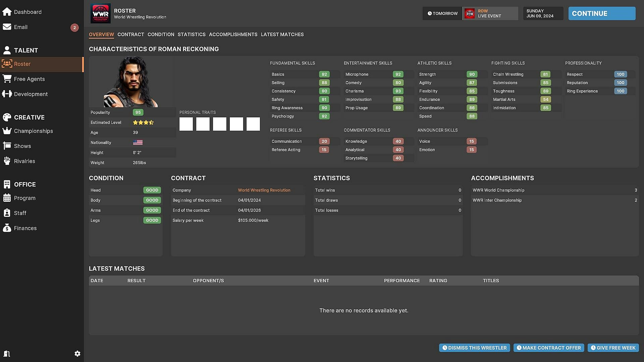Click the Championships crown icon
The image size is (644, 362).
coord(7,131)
